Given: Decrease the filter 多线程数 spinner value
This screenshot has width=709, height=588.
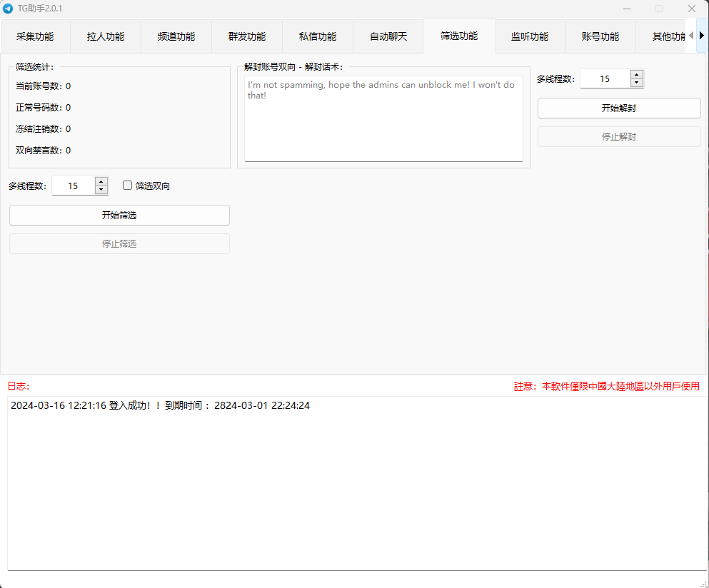Looking at the screenshot, I should pos(101,190).
